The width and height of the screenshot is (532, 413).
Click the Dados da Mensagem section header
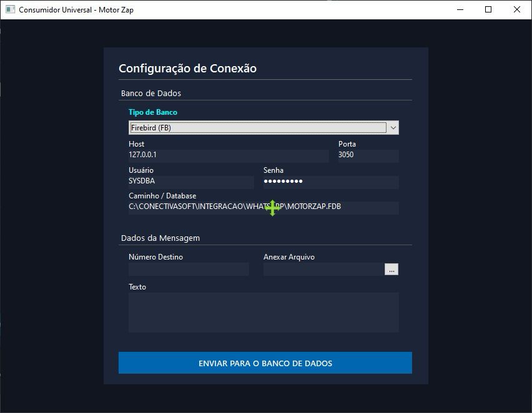(160, 238)
